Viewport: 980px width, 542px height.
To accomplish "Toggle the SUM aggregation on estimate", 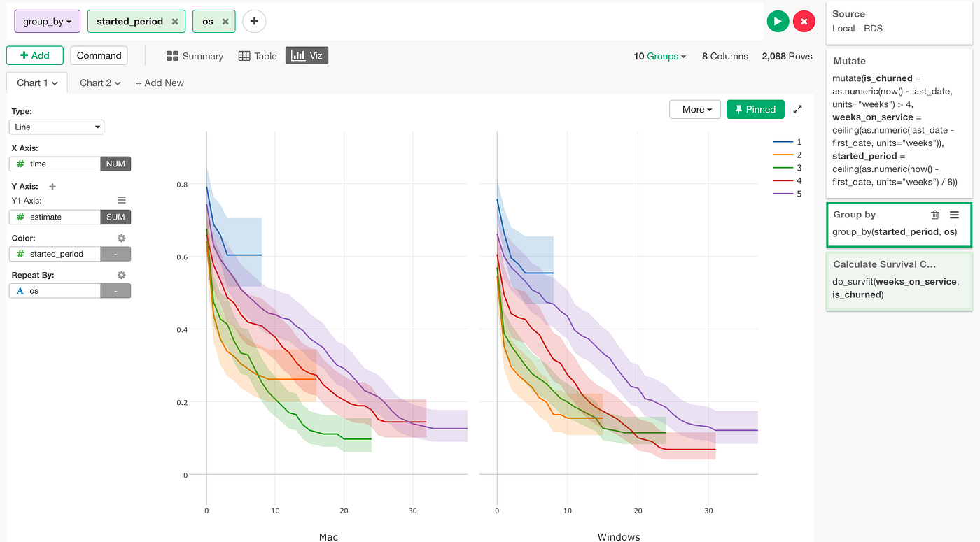I will click(115, 217).
